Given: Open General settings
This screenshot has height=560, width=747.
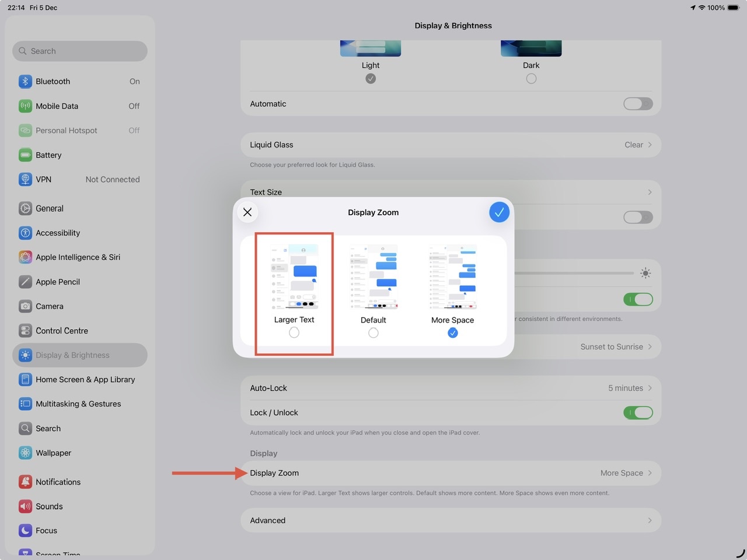Looking at the screenshot, I should click(x=80, y=208).
